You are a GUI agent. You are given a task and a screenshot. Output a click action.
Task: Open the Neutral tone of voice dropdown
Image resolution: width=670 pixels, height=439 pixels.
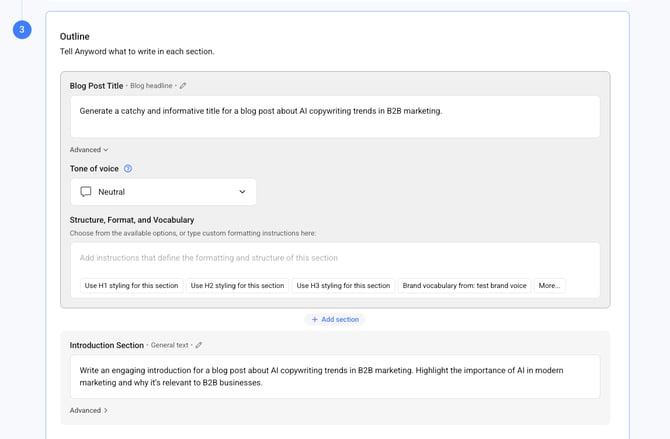pyautogui.click(x=163, y=192)
